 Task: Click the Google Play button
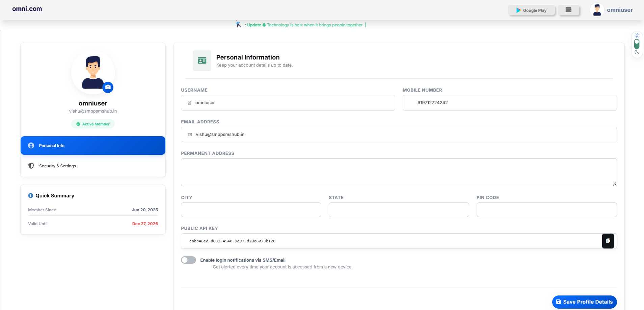point(532,10)
